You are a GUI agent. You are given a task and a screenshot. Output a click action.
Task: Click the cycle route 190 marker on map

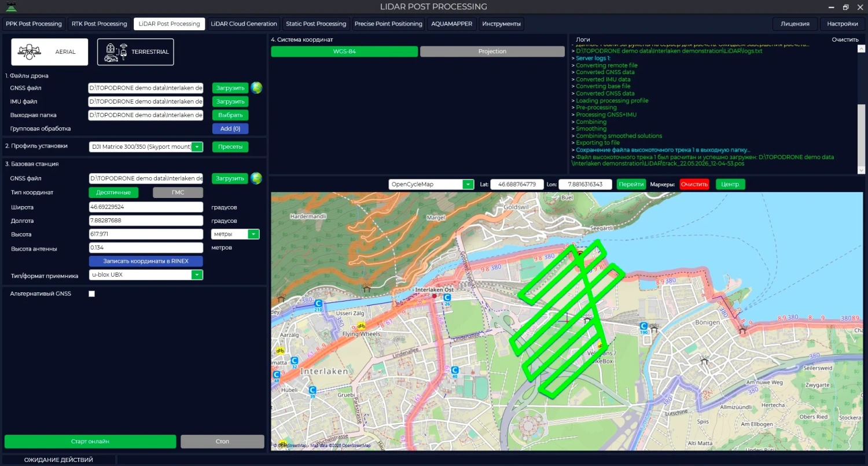pos(643,327)
